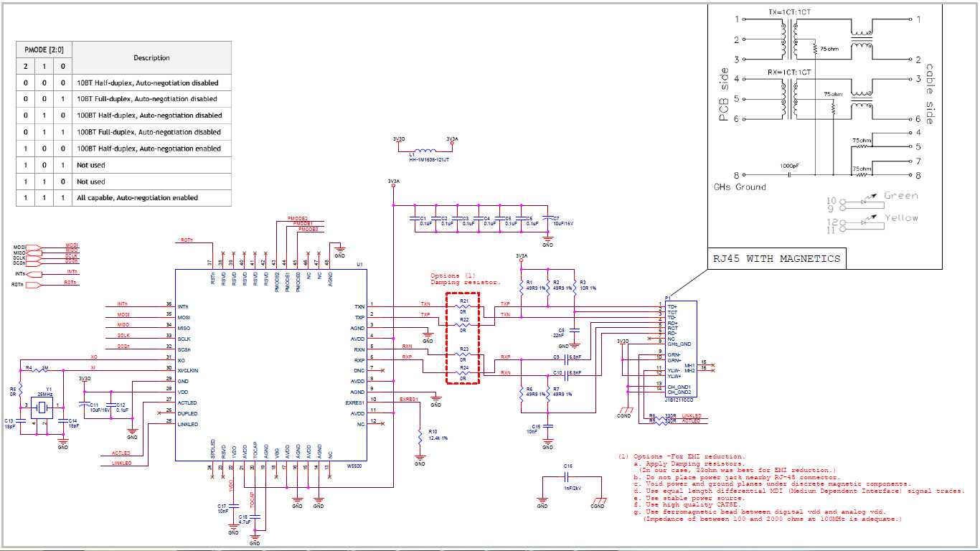
Task: Click the ACTLED net label left of U1
Action: click(121, 453)
